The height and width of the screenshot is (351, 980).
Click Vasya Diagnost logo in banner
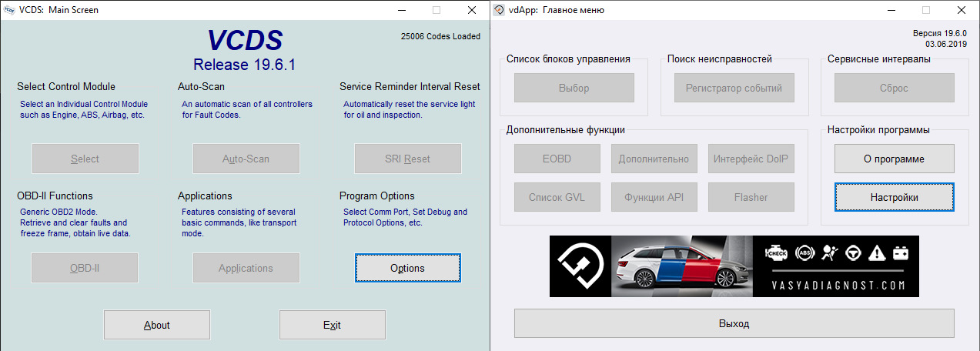(x=580, y=266)
